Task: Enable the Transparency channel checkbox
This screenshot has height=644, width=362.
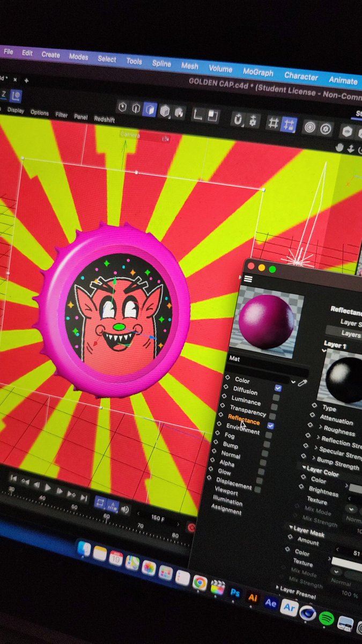Action: 272,416
